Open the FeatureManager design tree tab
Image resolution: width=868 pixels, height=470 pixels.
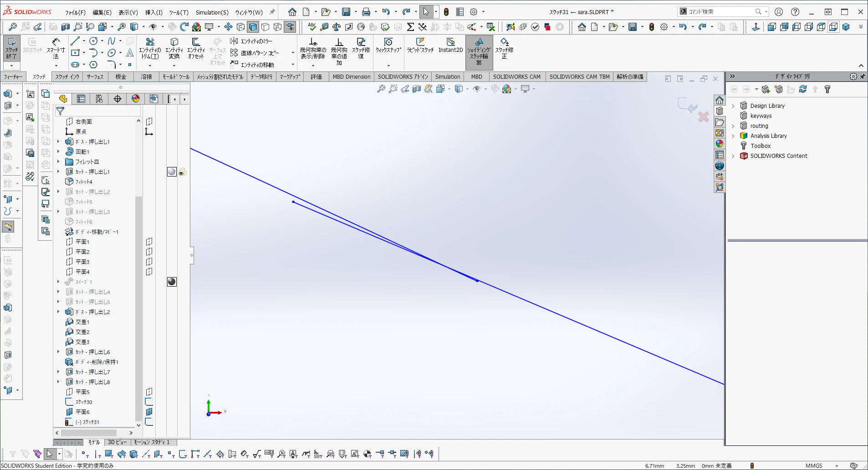(63, 99)
